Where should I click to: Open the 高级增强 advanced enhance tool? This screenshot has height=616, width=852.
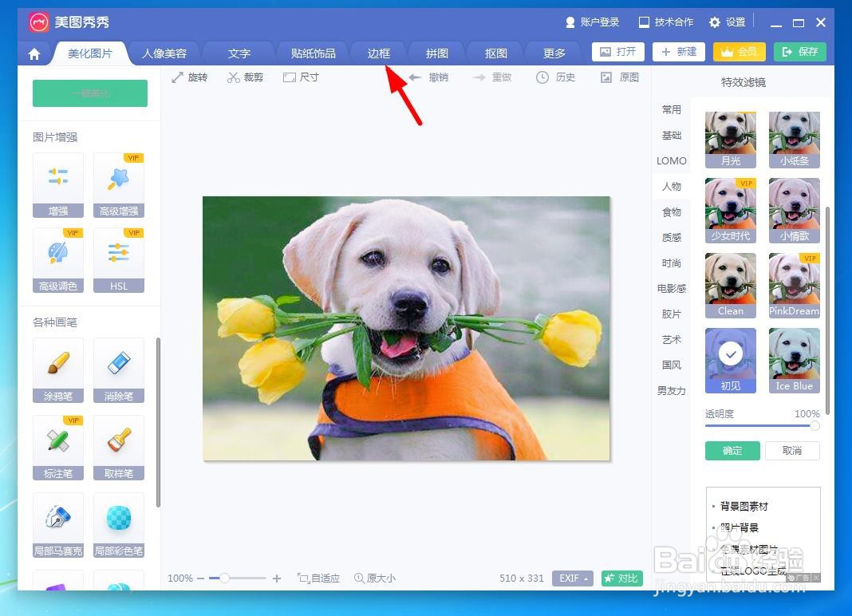coord(118,185)
